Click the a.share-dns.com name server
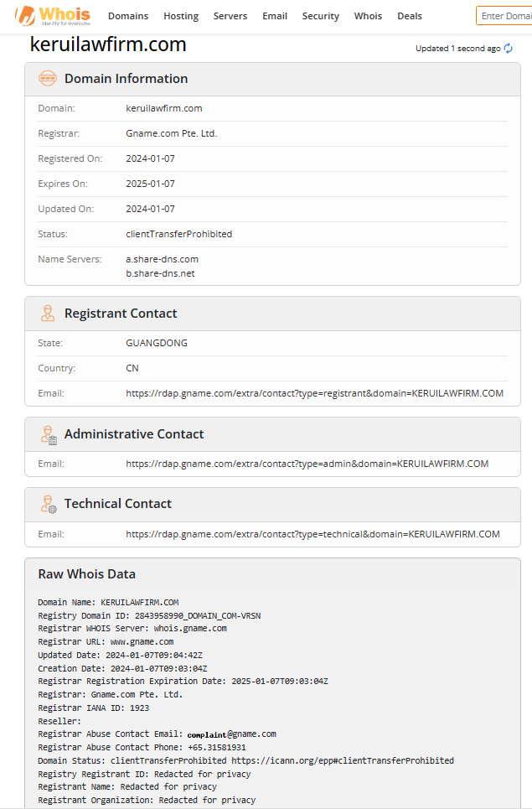 point(162,259)
